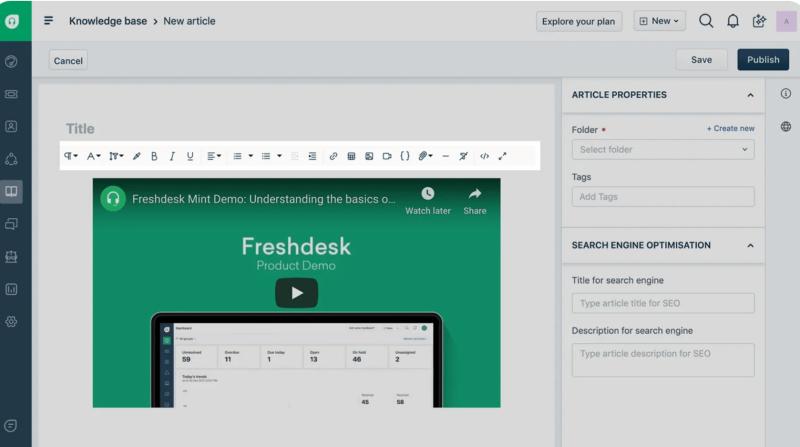This screenshot has height=447, width=800.
Task: Open the user profile avatar
Action: click(786, 21)
